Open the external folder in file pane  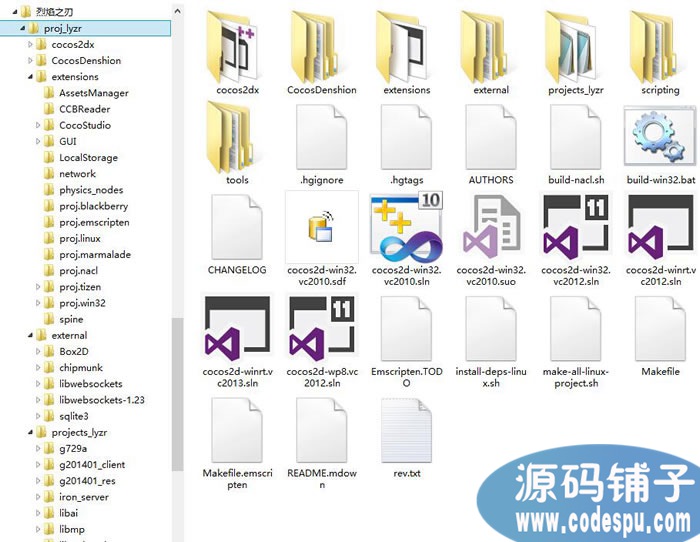(x=487, y=47)
